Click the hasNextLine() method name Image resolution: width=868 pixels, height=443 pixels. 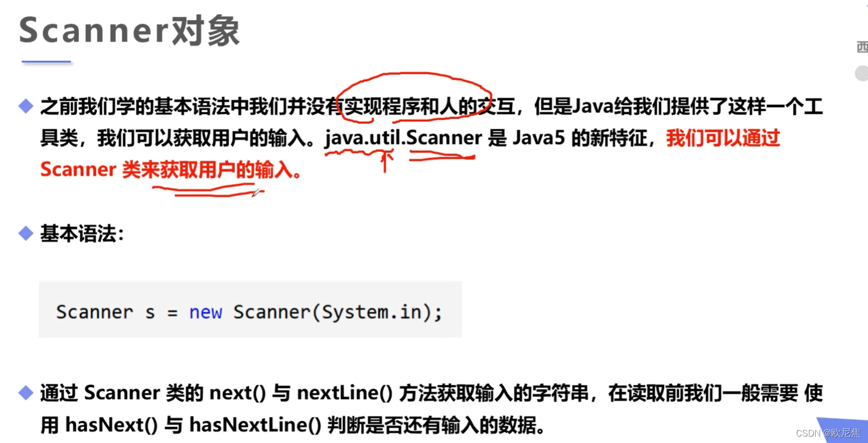tap(255, 425)
